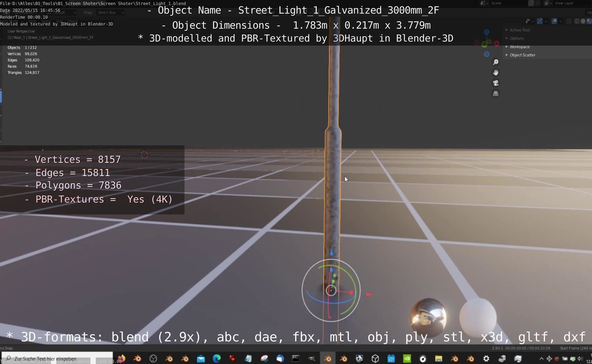This screenshot has width=592, height=364.
Task: Click the dim red negative-X gizmo circle
Action: coord(476,43)
